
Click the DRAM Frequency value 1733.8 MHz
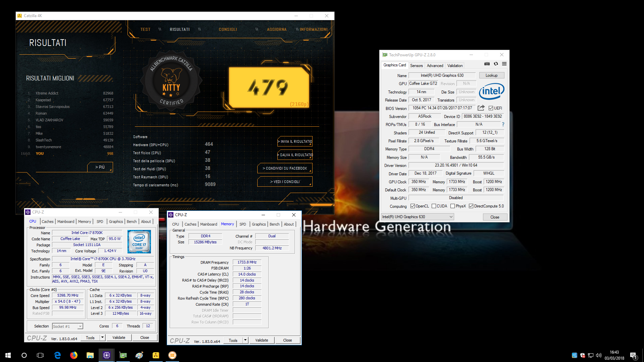(247, 262)
